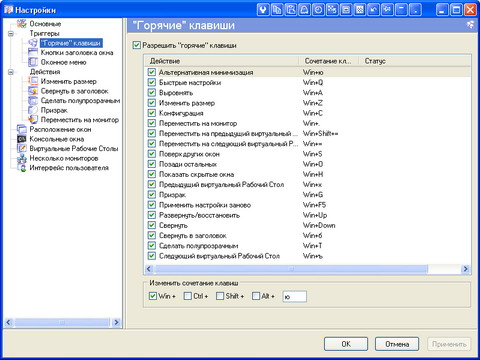This screenshot has width=480, height=360.
Task: Uncheck the Выровнять hotkey checkbox
Action: (152, 93)
